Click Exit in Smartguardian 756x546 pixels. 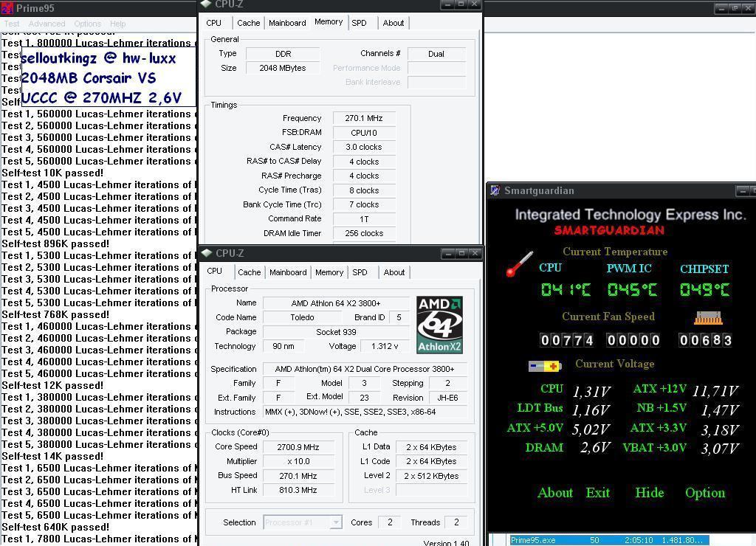(598, 493)
